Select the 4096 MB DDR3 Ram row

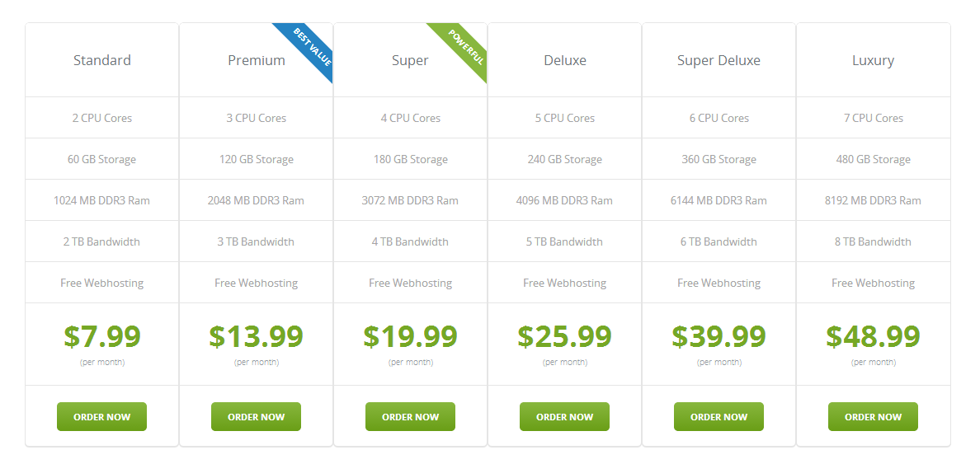click(564, 200)
